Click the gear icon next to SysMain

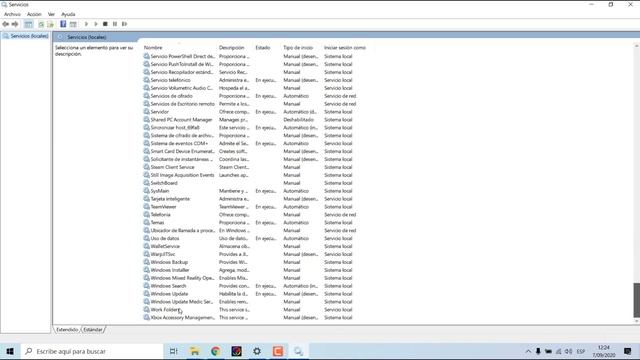146,191
